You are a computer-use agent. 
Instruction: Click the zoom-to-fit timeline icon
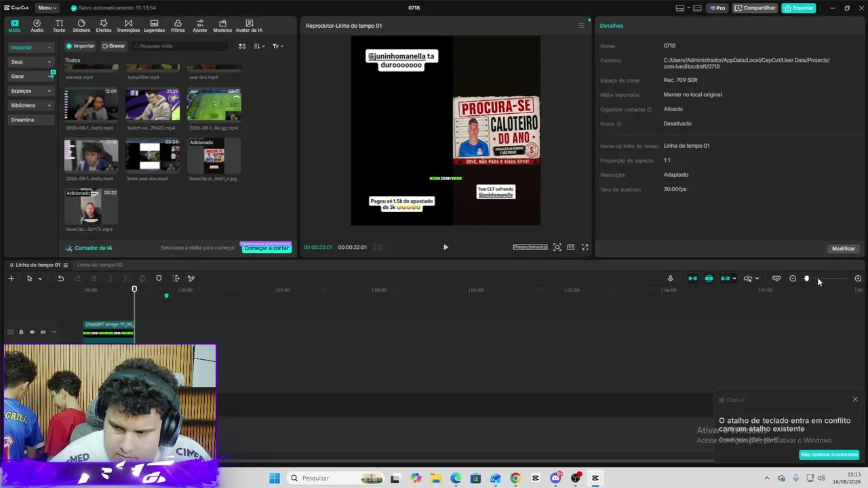(776, 279)
